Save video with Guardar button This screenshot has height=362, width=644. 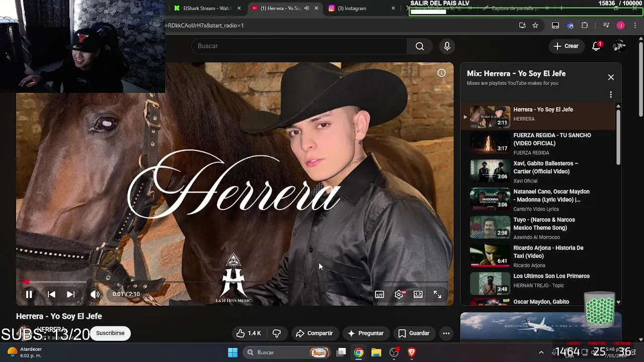click(414, 333)
